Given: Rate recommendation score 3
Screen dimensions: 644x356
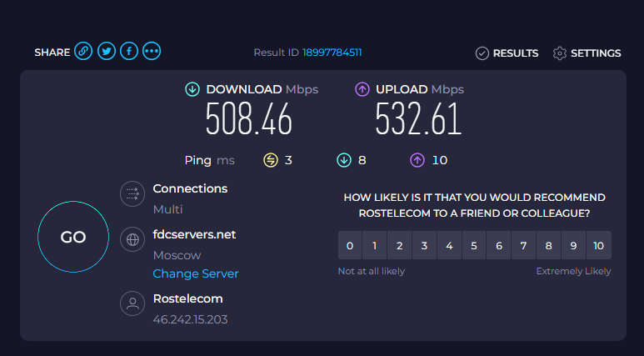Looking at the screenshot, I should (x=424, y=245).
